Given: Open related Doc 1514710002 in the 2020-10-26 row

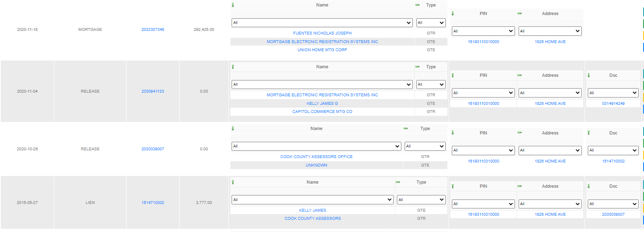Looking at the screenshot, I should [613, 161].
